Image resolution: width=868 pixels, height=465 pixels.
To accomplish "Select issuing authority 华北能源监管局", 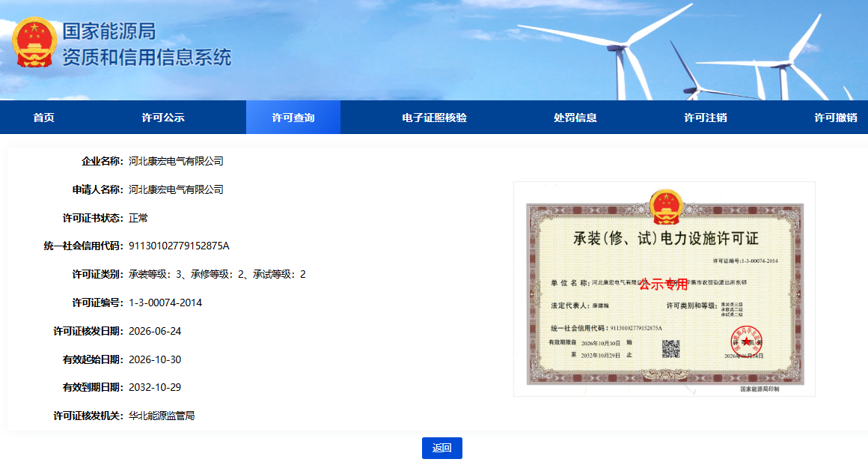I will [162, 416].
